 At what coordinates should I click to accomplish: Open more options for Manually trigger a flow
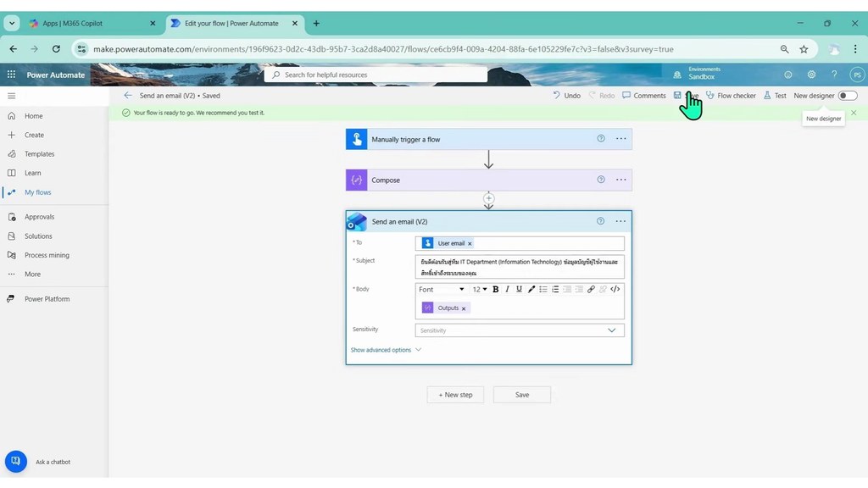[x=621, y=139]
